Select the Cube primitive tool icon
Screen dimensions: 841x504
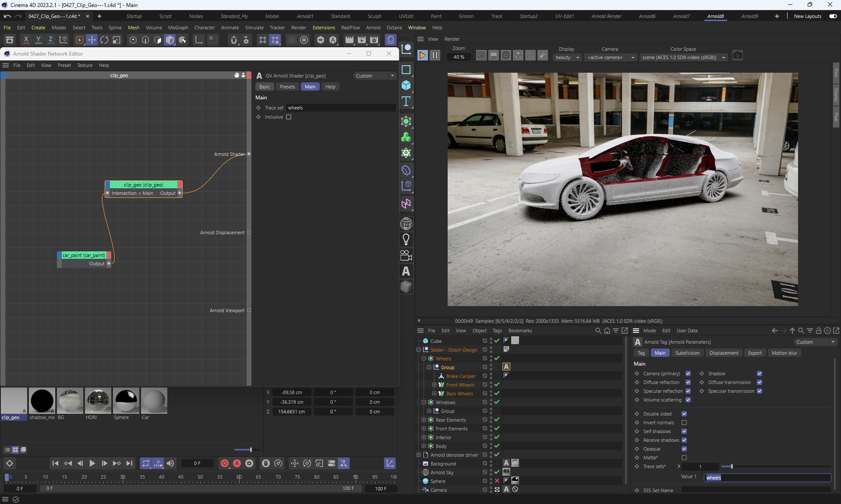[x=406, y=85]
